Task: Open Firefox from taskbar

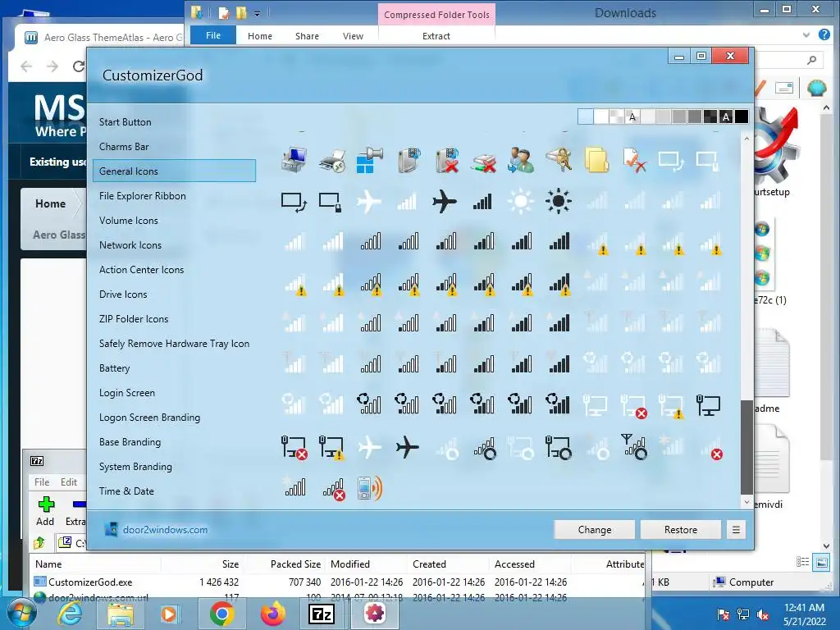Action: tap(272, 614)
